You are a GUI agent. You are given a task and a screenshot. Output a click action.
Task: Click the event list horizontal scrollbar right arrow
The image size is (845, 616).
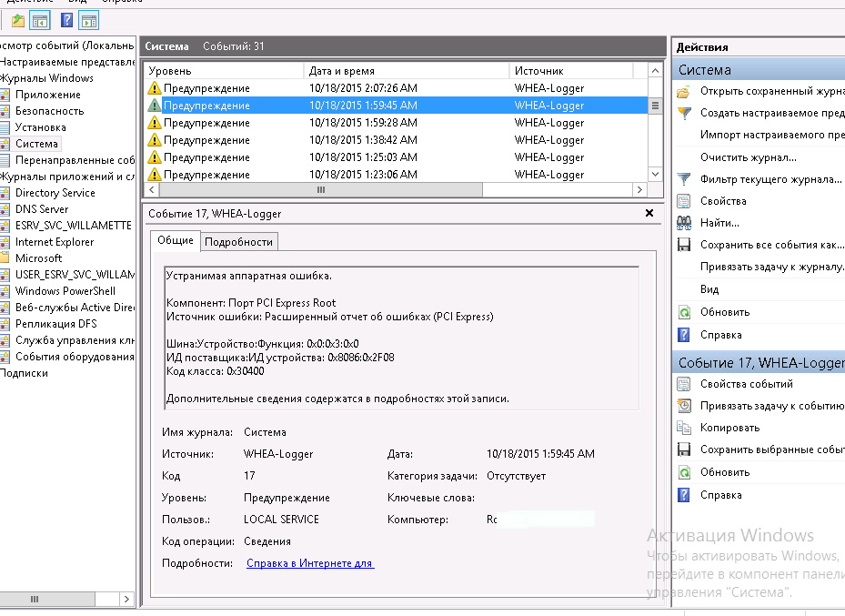(639, 189)
